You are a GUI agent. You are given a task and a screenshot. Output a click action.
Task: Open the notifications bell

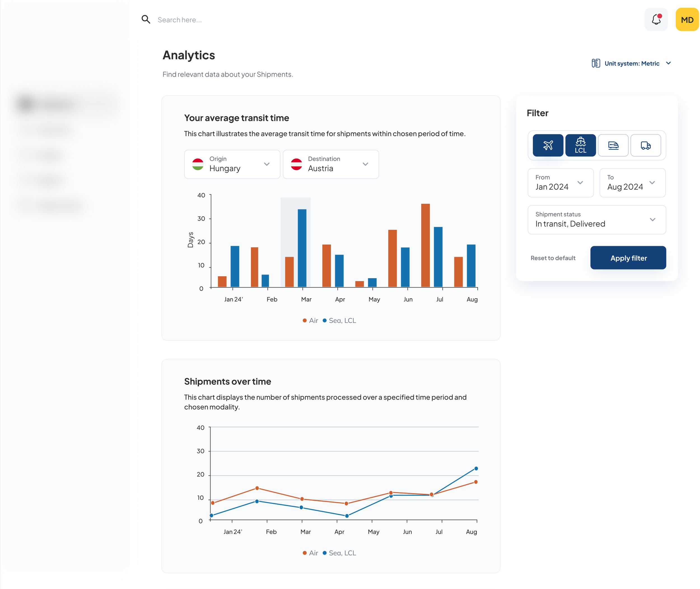click(656, 19)
